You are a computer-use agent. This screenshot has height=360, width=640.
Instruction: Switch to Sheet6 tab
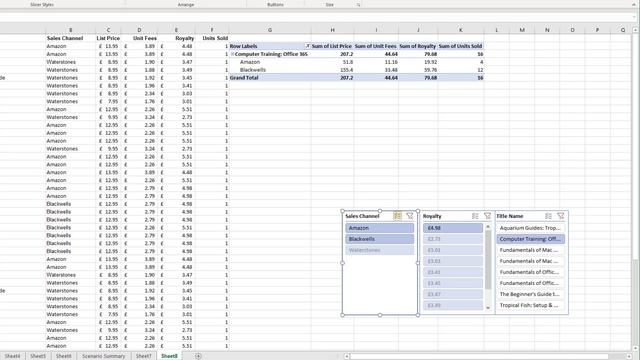point(63,356)
